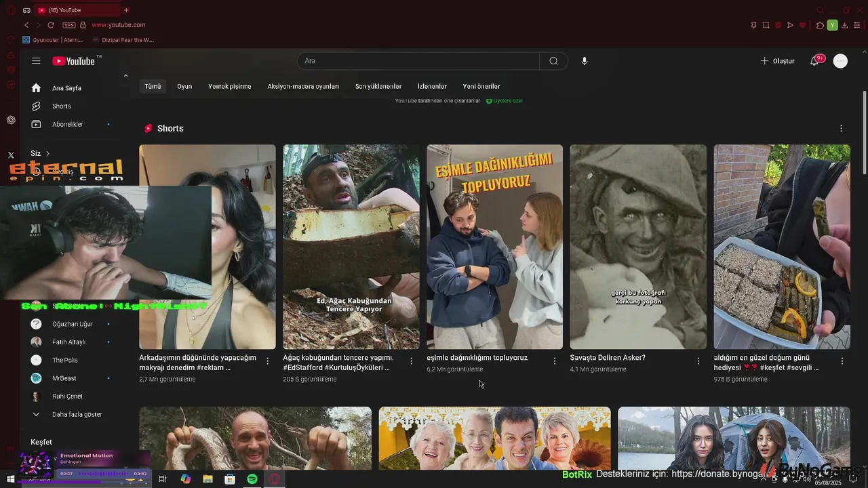The height and width of the screenshot is (488, 868).
Task: Reload the page with the refresh icon
Action: tap(51, 25)
